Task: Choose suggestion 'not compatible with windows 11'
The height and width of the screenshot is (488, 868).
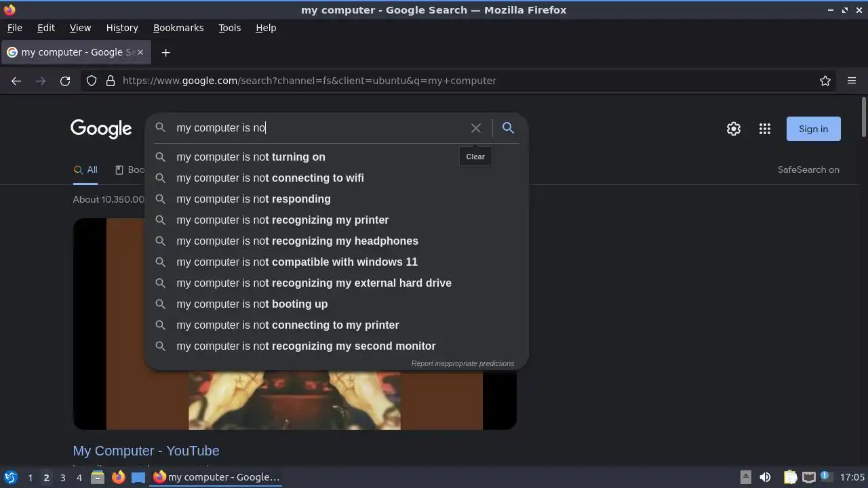Action: pos(337,262)
